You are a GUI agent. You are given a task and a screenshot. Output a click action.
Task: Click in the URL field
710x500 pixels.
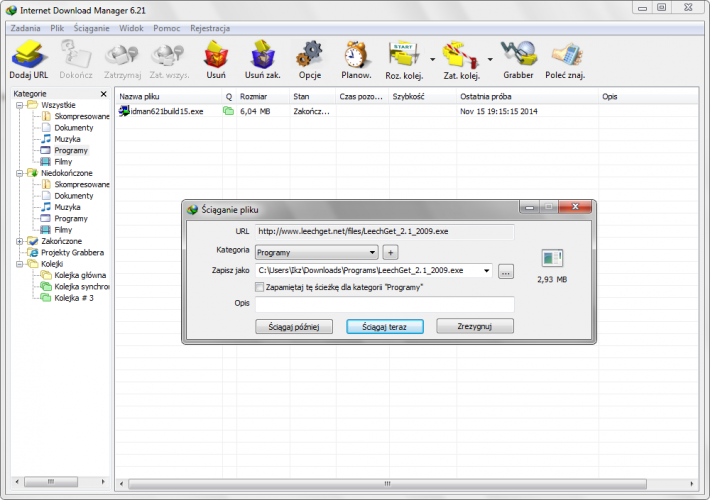[x=384, y=231]
